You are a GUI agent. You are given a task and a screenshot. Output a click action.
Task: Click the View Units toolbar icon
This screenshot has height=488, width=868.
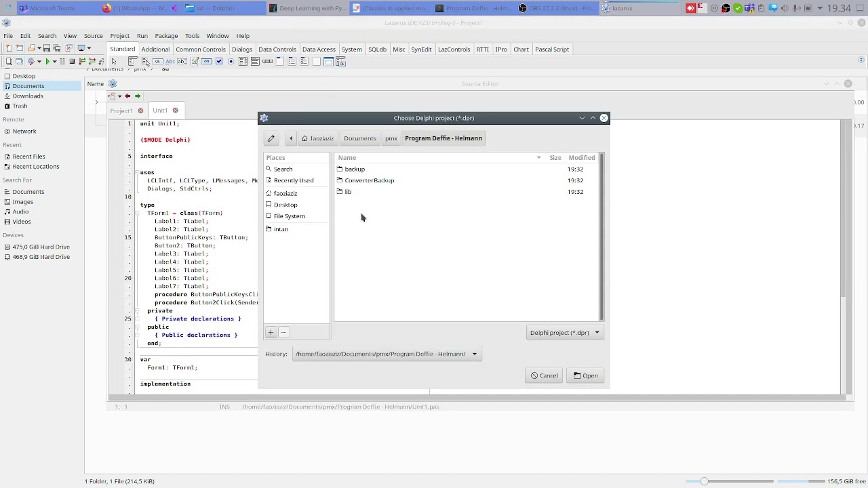click(9, 61)
